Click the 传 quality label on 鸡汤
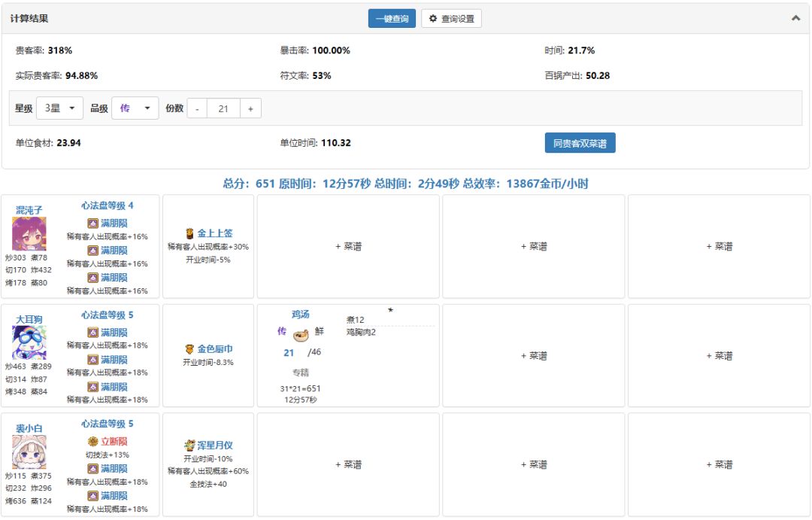This screenshot has width=812, height=520. (x=282, y=331)
